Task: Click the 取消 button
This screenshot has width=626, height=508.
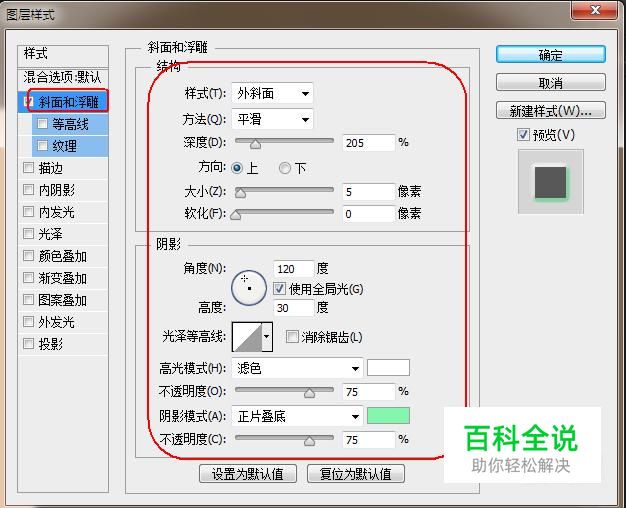Action: click(551, 82)
